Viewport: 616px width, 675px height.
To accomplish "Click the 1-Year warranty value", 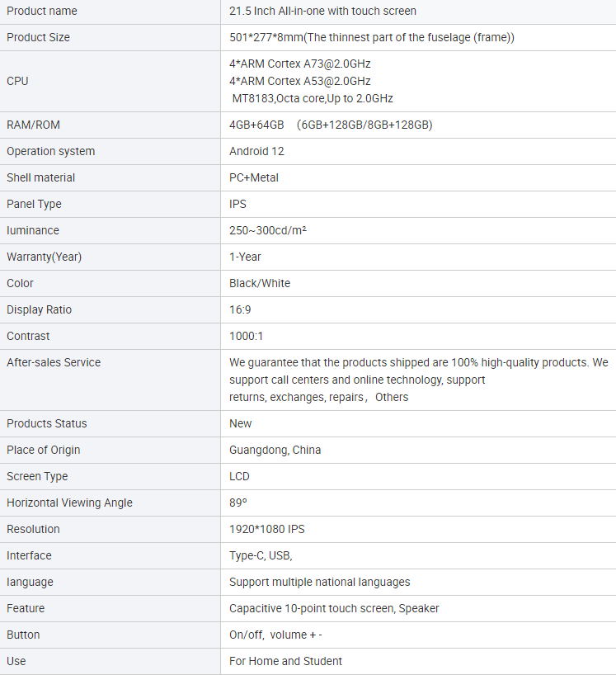I will [x=245, y=257].
